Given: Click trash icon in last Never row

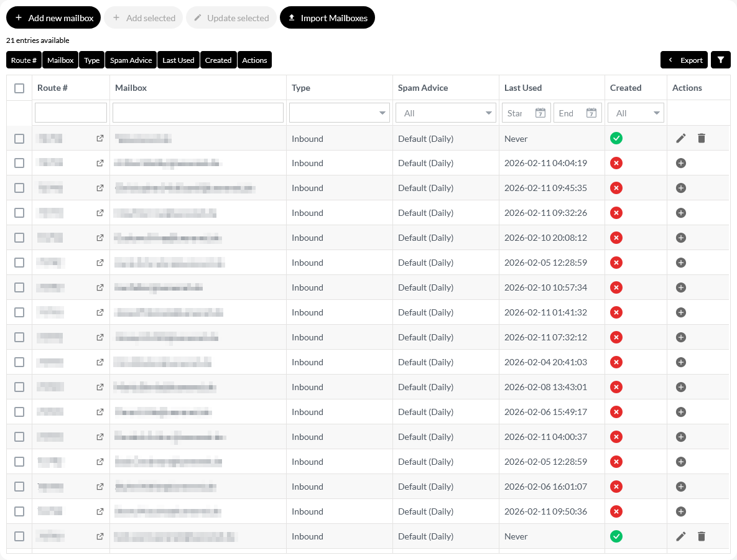Looking at the screenshot, I should point(702,536).
